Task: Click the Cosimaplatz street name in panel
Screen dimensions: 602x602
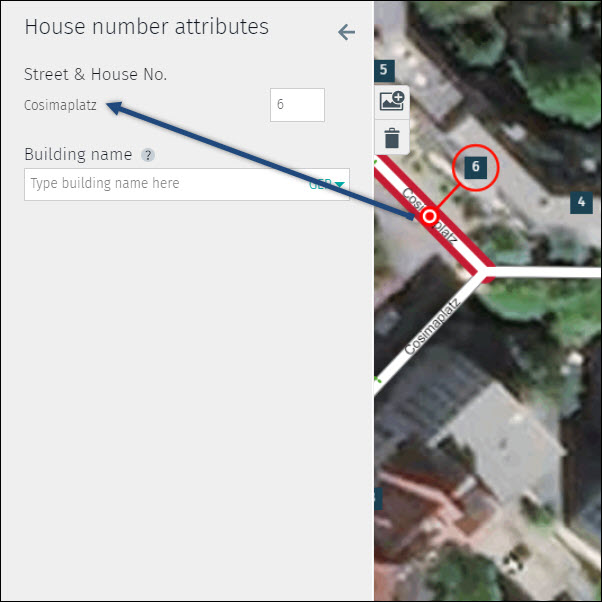Action: 60,105
